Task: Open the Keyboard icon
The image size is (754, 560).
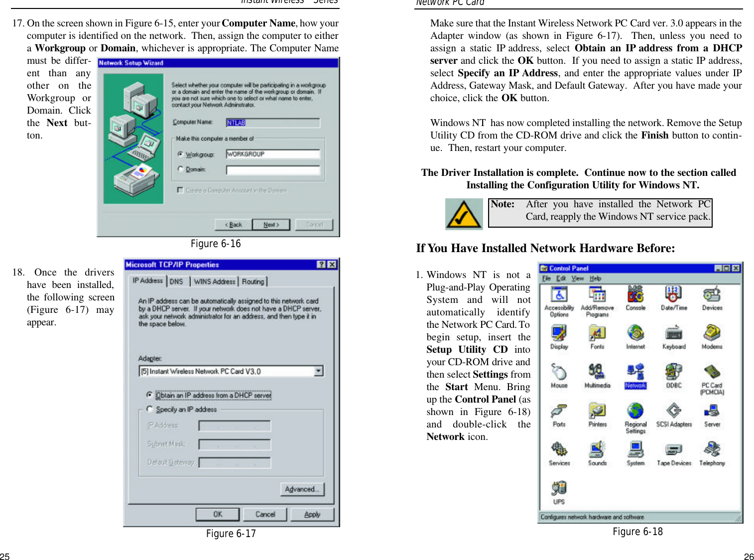Action: (x=673, y=337)
